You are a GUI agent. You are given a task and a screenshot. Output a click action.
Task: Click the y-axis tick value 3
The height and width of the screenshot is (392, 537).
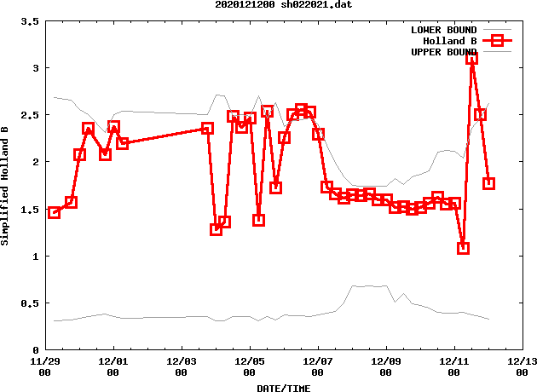(36, 68)
